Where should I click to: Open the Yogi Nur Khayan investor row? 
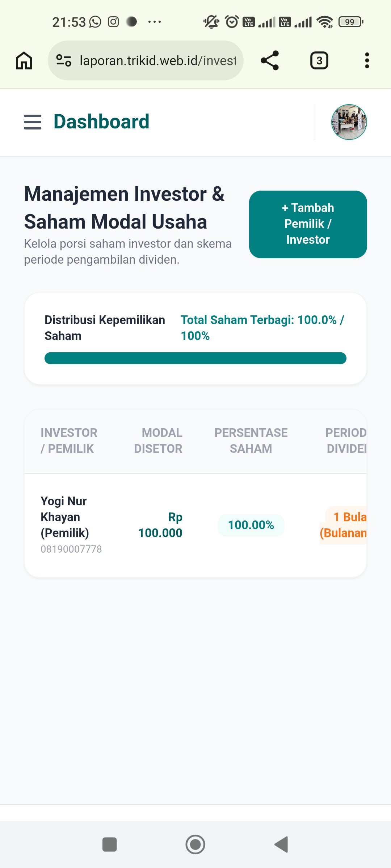195,525
